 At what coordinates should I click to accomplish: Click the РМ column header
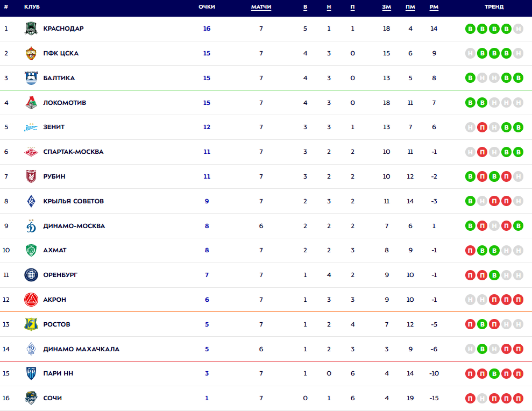coord(434,7)
